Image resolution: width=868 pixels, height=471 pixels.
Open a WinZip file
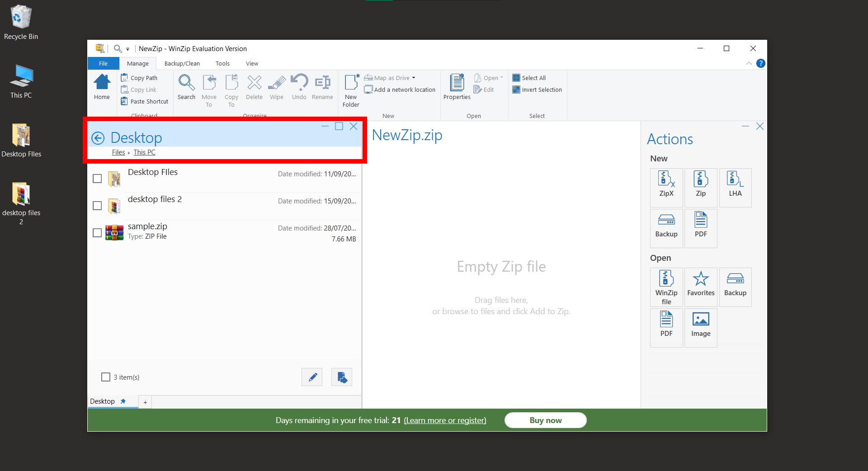tap(666, 287)
